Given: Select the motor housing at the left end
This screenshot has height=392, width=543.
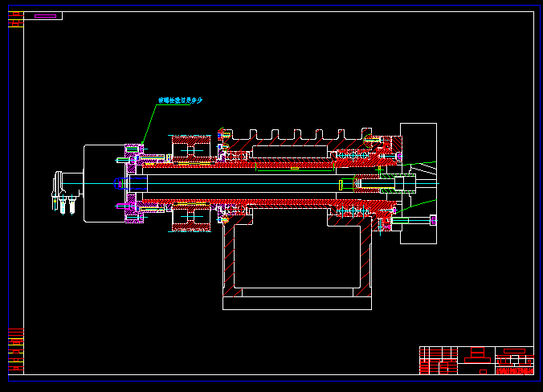Looking at the screenshot, I should (x=104, y=183).
